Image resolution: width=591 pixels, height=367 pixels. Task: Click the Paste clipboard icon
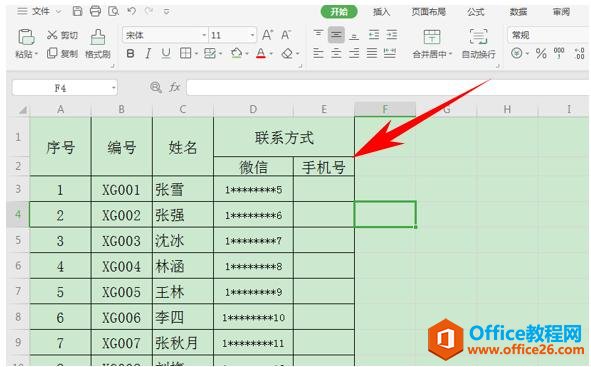[x=26, y=37]
